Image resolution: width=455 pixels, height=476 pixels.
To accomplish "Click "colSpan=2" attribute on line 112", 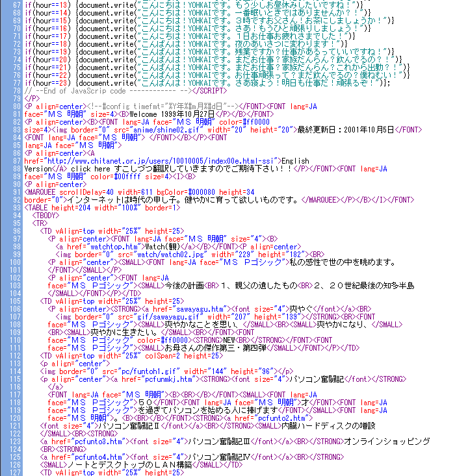I will pos(162,356).
